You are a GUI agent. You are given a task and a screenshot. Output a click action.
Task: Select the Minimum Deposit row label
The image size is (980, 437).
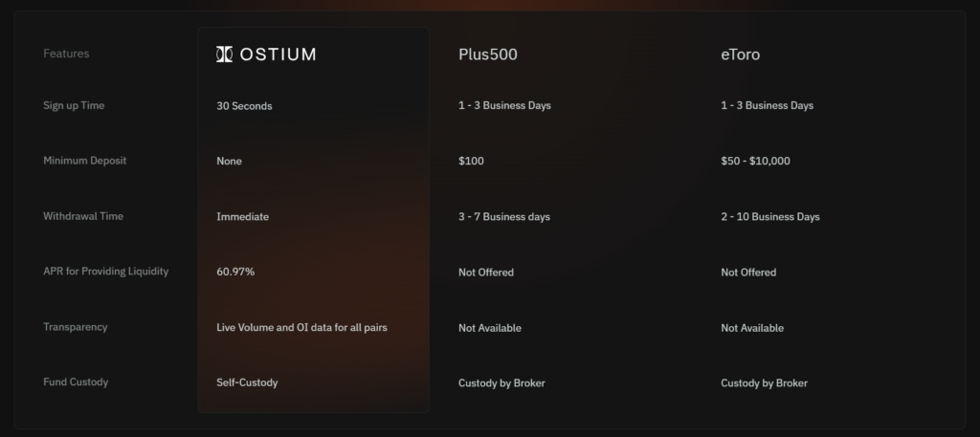(84, 161)
